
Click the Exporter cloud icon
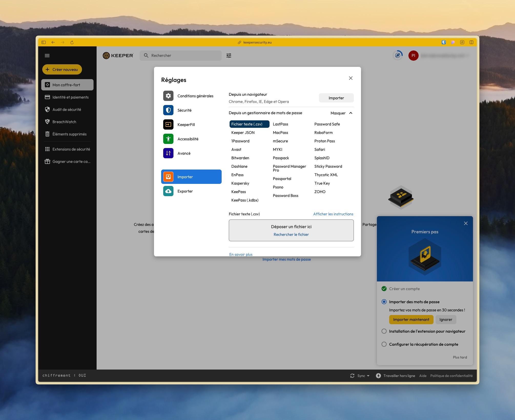pyautogui.click(x=168, y=191)
